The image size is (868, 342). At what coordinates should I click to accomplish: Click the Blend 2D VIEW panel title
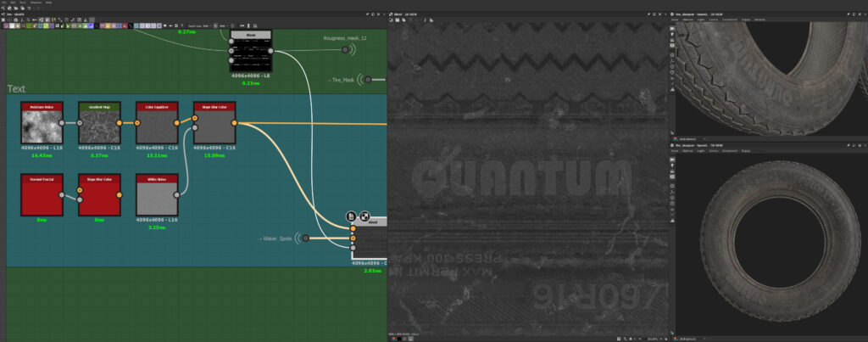coord(404,14)
